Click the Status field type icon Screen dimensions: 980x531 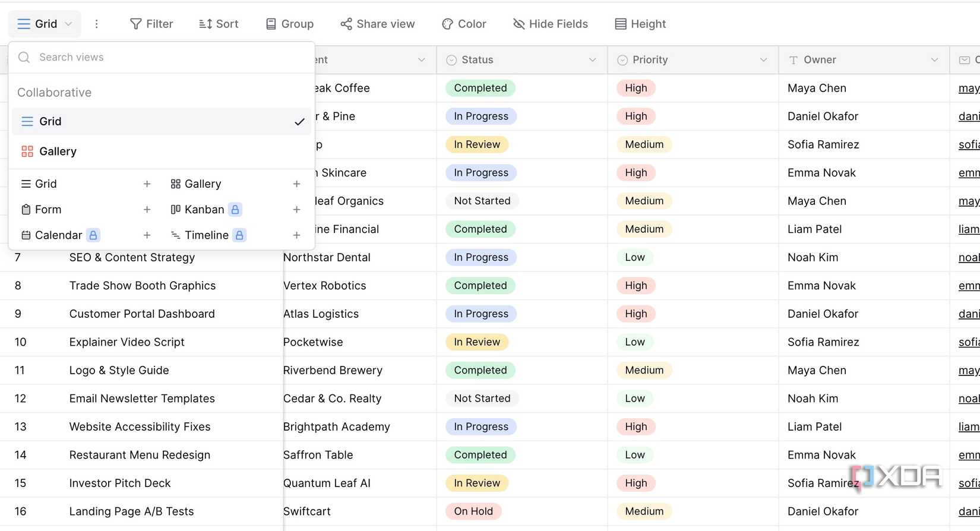click(x=451, y=60)
